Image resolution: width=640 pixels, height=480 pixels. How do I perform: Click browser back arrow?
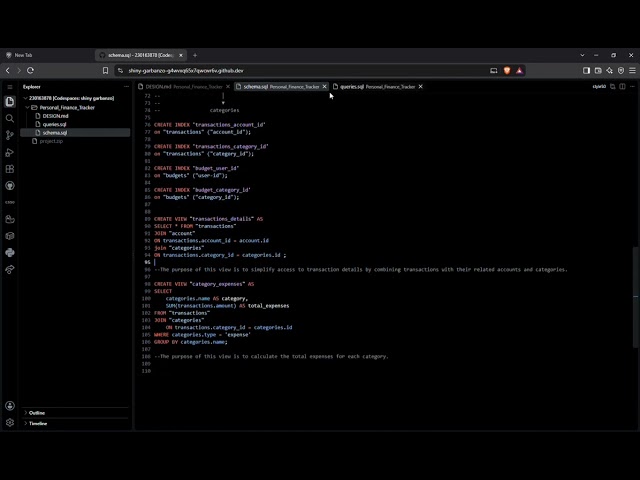point(8,71)
